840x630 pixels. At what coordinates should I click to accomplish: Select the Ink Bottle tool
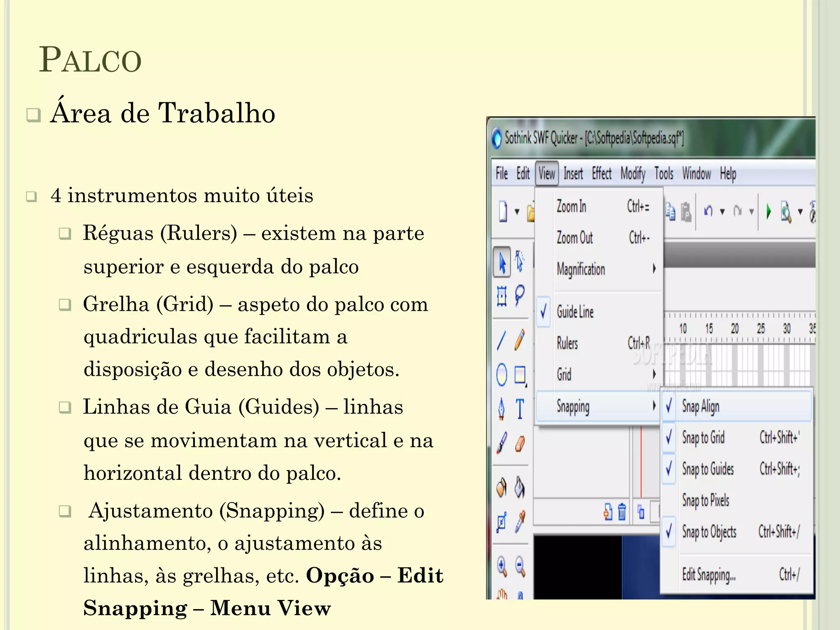(502, 488)
